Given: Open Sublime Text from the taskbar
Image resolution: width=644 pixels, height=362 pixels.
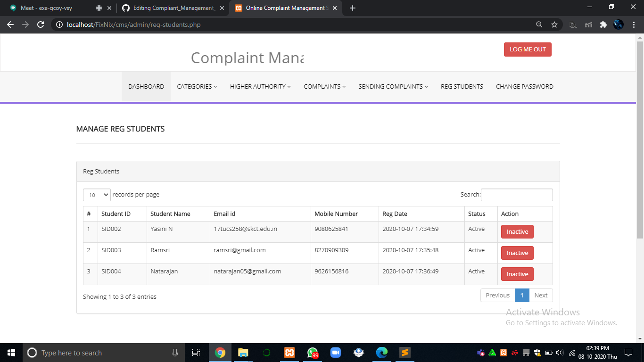Looking at the screenshot, I should click(x=405, y=353).
